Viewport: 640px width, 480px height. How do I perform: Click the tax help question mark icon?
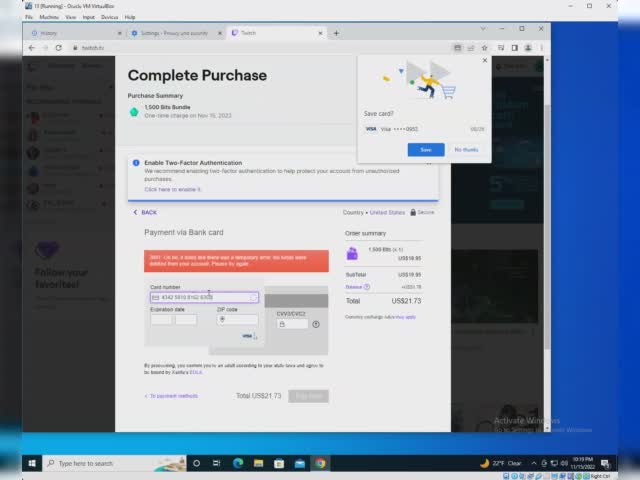[x=367, y=287]
